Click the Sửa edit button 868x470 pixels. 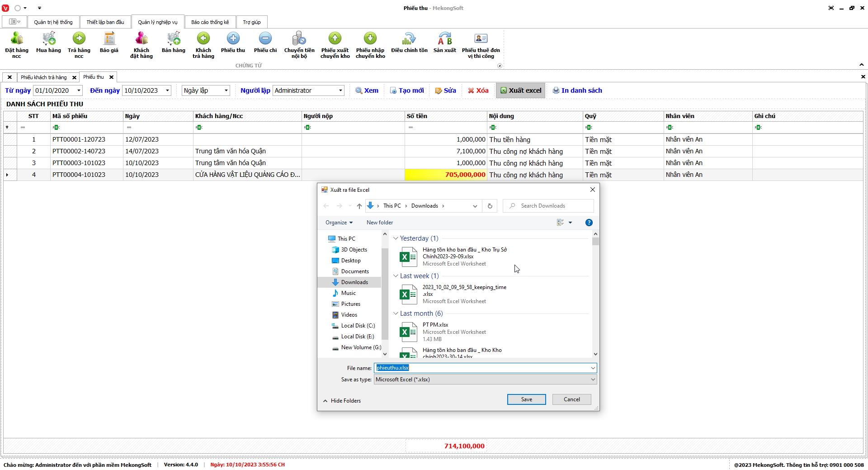445,90
